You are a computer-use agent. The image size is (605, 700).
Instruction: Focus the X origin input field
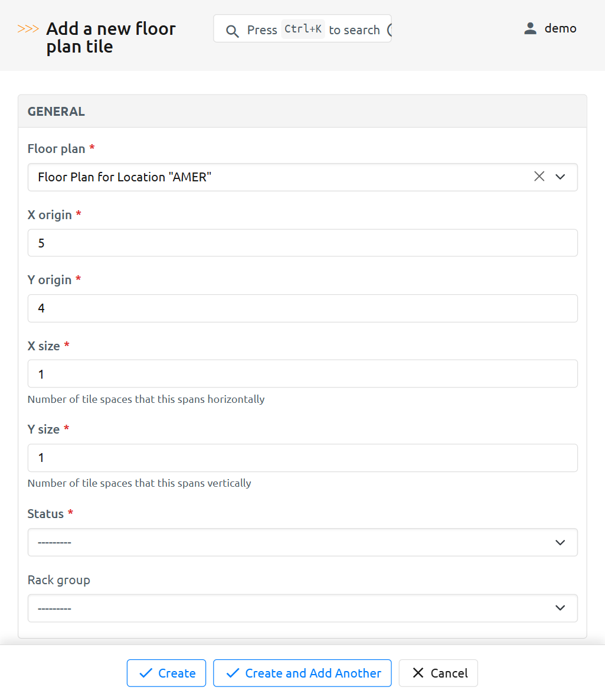click(x=302, y=243)
